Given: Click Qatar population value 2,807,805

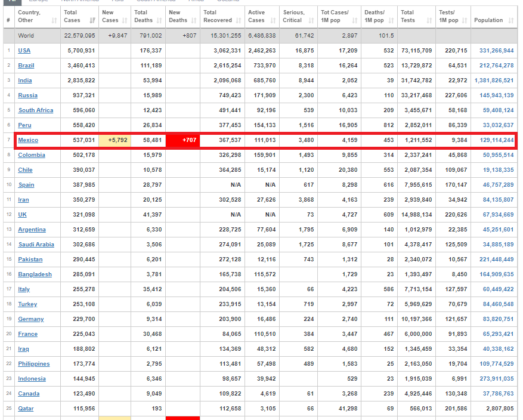Looking at the screenshot, I should coord(500,408).
